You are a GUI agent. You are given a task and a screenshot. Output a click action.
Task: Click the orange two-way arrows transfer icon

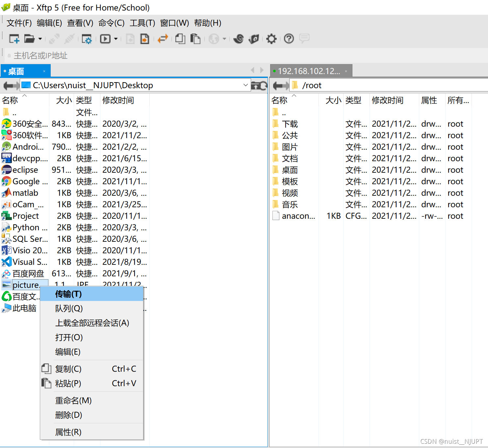click(163, 39)
